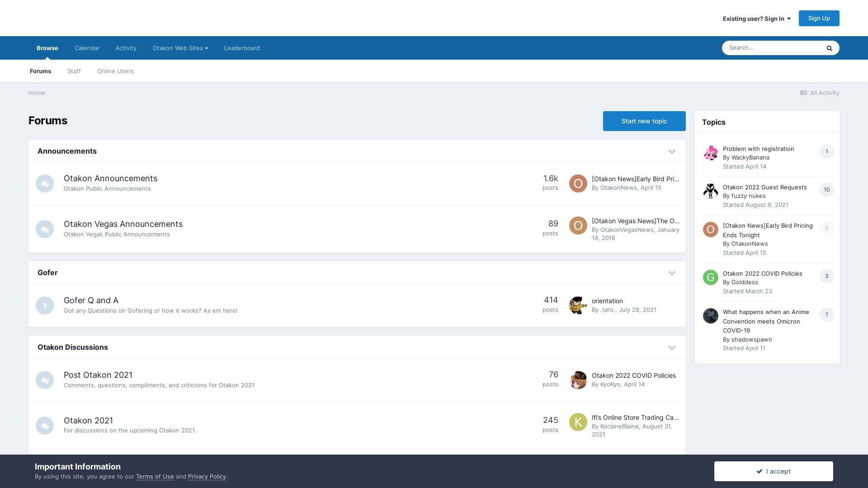
Task: Open KyoKyo avatar in Post Otakon 2021 row
Action: point(578,380)
